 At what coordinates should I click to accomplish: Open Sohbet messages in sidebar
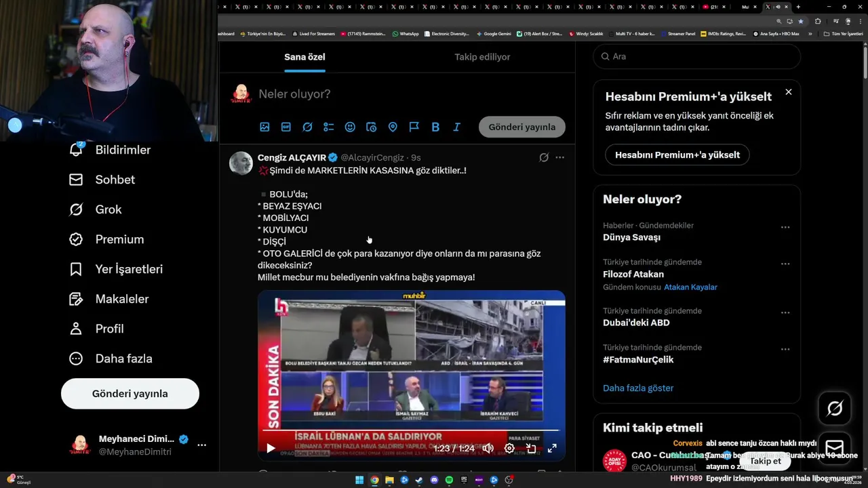pyautogui.click(x=102, y=180)
